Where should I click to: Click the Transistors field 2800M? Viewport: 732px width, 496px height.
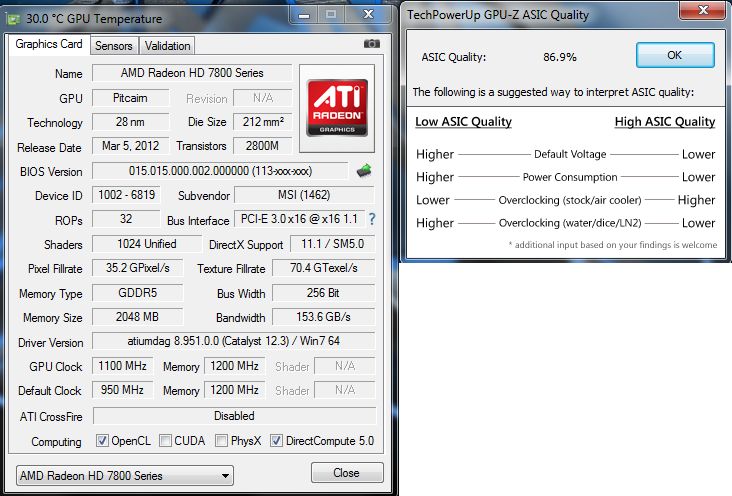pyautogui.click(x=263, y=146)
